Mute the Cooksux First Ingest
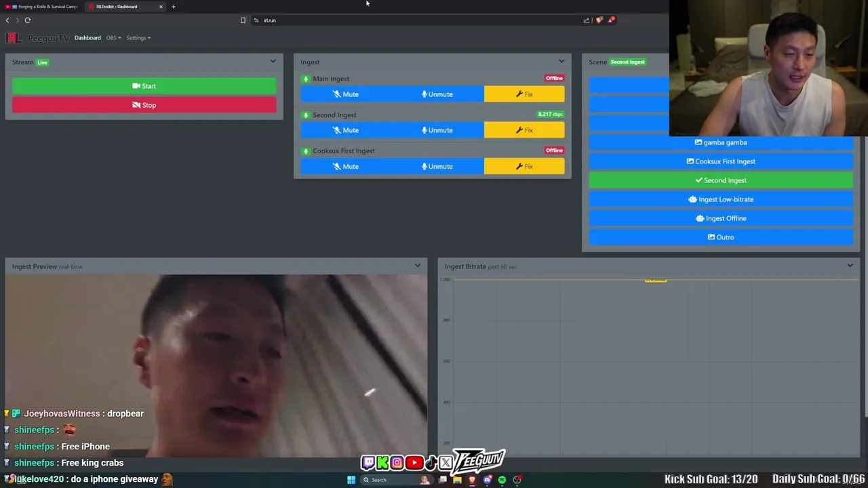The image size is (868, 488). tap(346, 166)
